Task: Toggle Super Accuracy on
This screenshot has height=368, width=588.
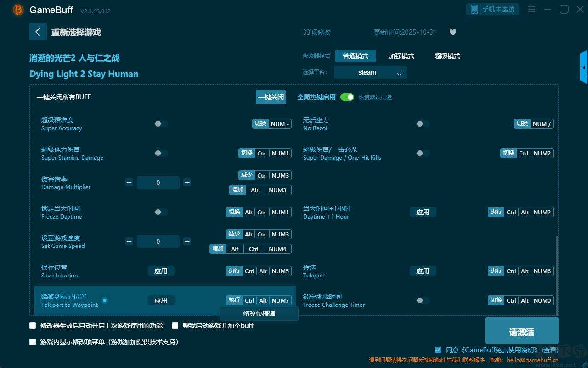Action: (x=161, y=124)
